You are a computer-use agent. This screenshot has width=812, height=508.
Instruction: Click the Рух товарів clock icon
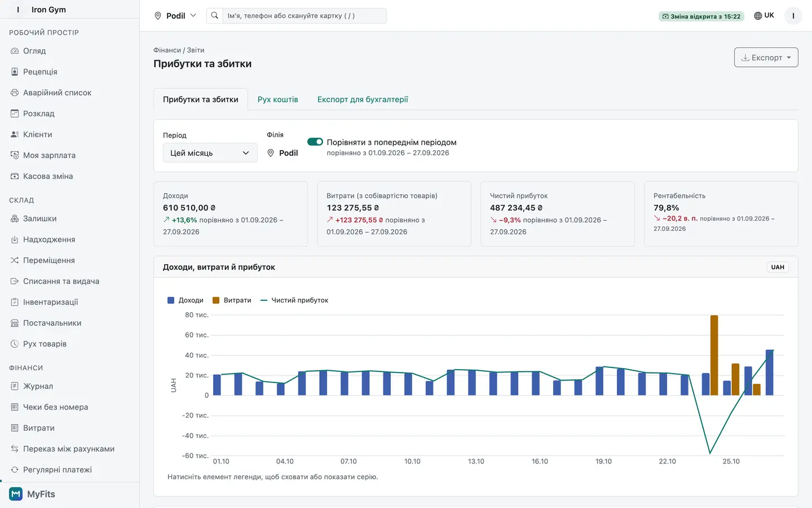15,344
